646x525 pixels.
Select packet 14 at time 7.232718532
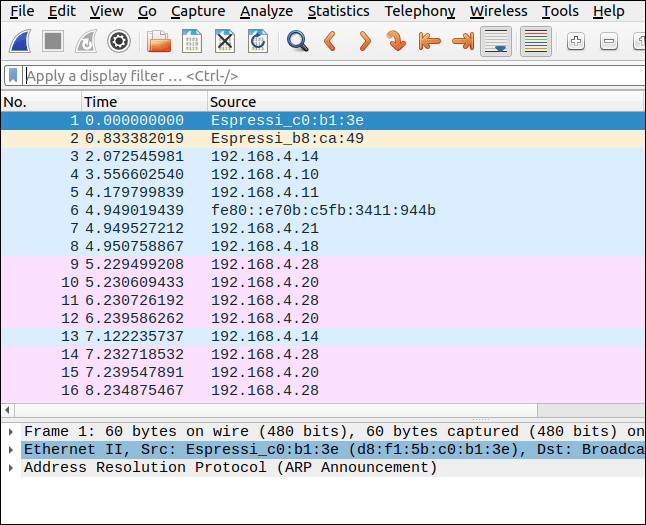pyautogui.click(x=323, y=354)
